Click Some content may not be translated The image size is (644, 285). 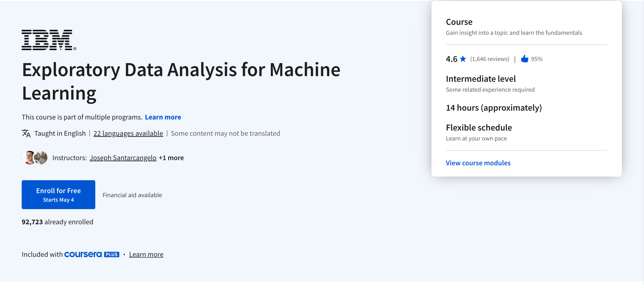225,133
